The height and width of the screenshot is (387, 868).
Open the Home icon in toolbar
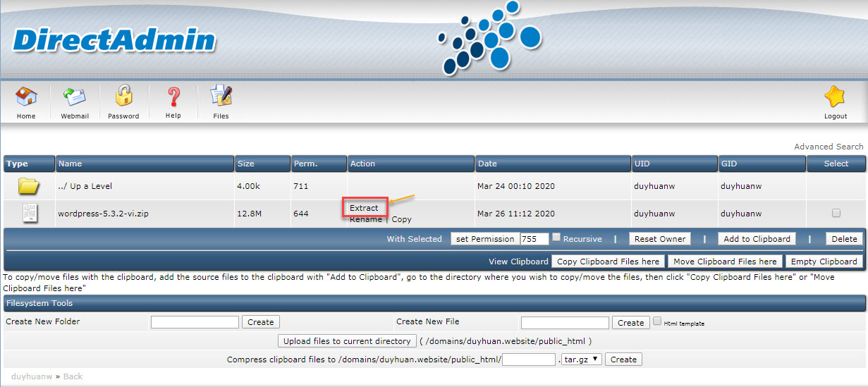[x=26, y=97]
